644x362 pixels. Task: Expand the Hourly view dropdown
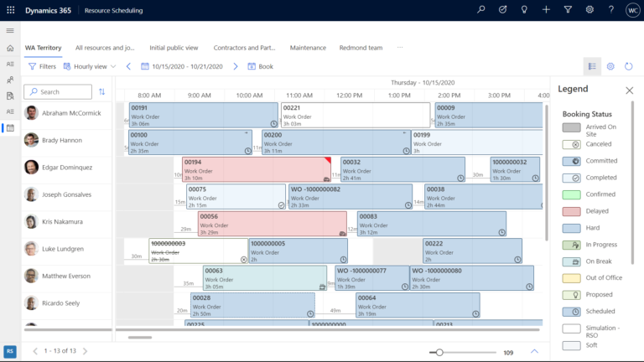(x=95, y=66)
